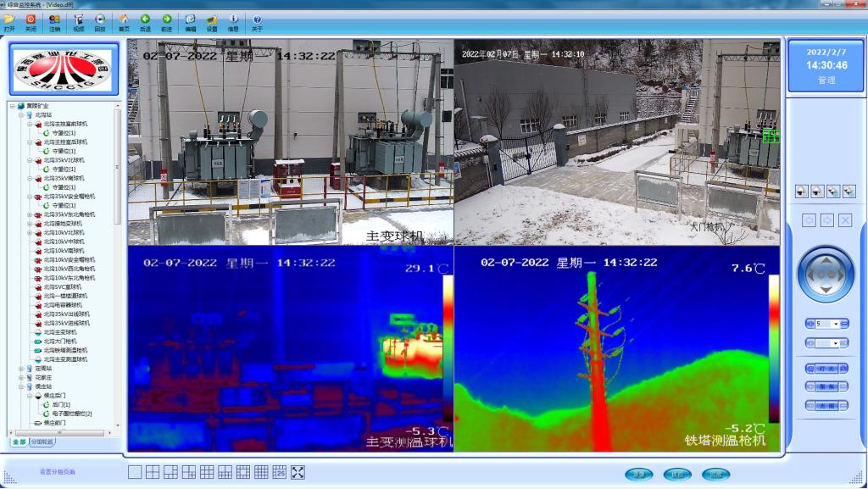Open the 回放 (Playback) toolbar icon
The height and width of the screenshot is (489, 868).
point(100,19)
